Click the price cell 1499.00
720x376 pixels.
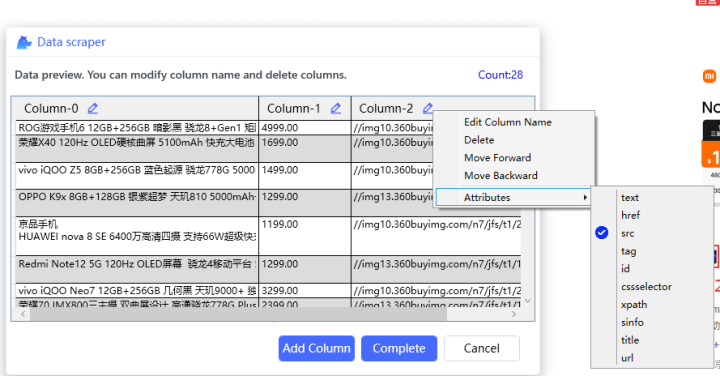(305, 176)
